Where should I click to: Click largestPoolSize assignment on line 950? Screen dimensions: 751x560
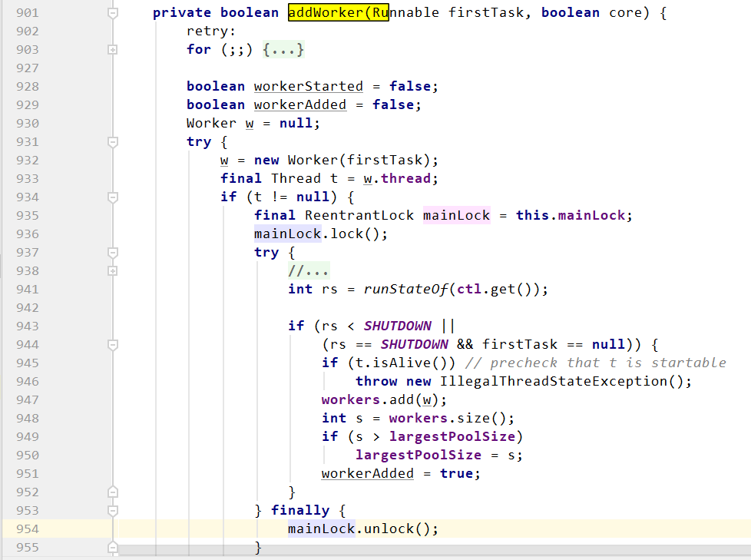tap(419, 456)
